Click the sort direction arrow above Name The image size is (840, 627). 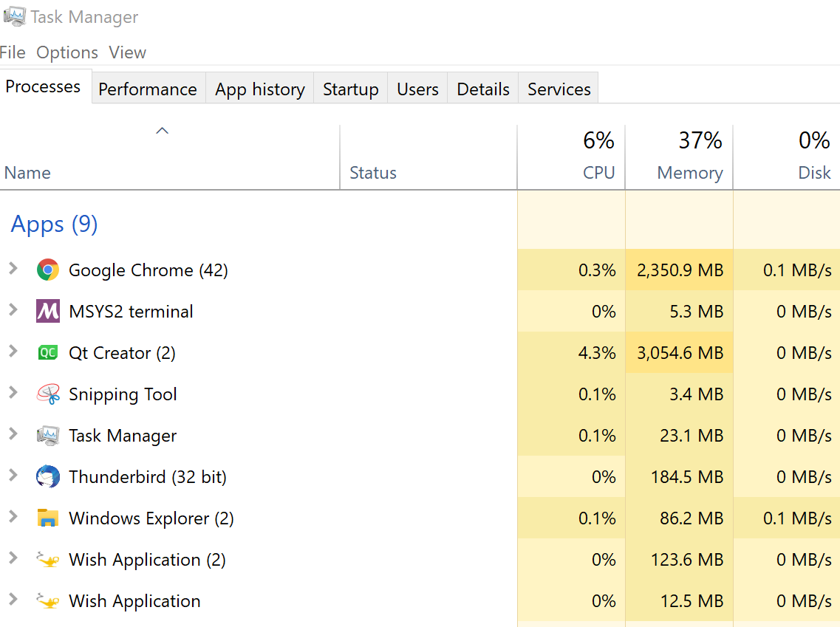(x=162, y=131)
